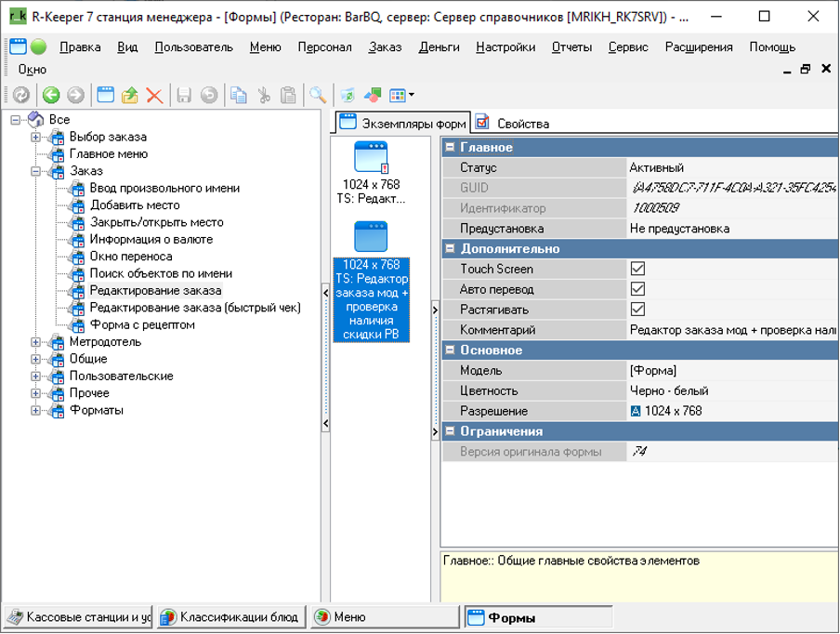The height and width of the screenshot is (634, 840).
Task: Click the Статус value Активный
Action: pyautogui.click(x=732, y=167)
